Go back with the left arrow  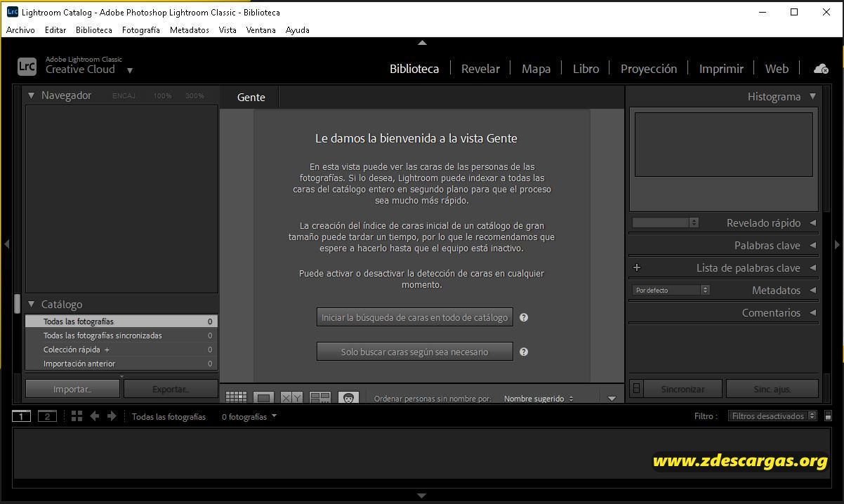click(x=95, y=416)
